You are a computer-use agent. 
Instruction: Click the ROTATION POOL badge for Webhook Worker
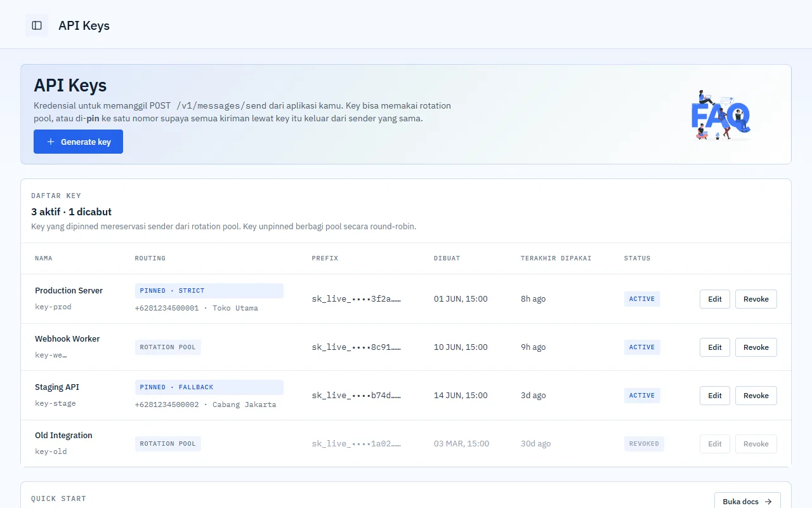168,347
